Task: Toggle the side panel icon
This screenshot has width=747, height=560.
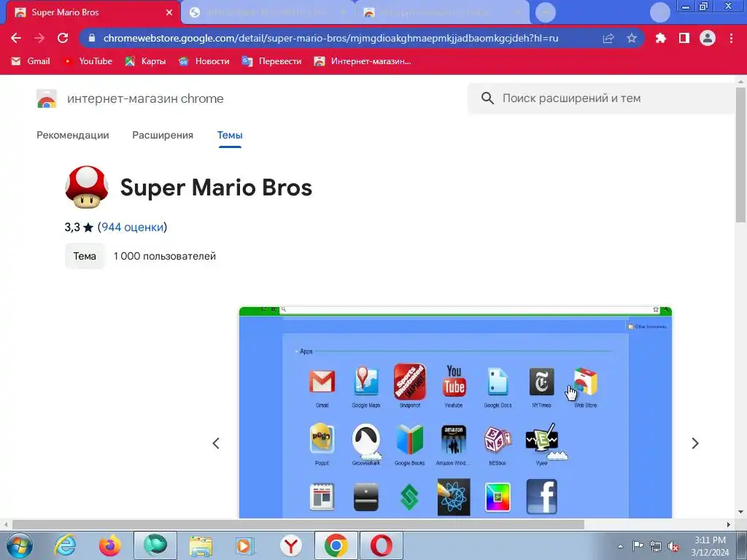Action: 684,38
